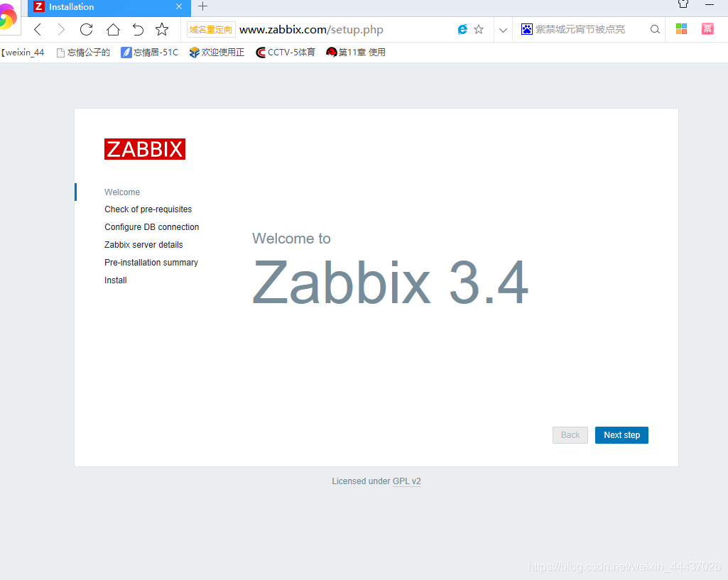The width and height of the screenshot is (728, 580).
Task: Open a new tab with plus button
Action: 202,6
